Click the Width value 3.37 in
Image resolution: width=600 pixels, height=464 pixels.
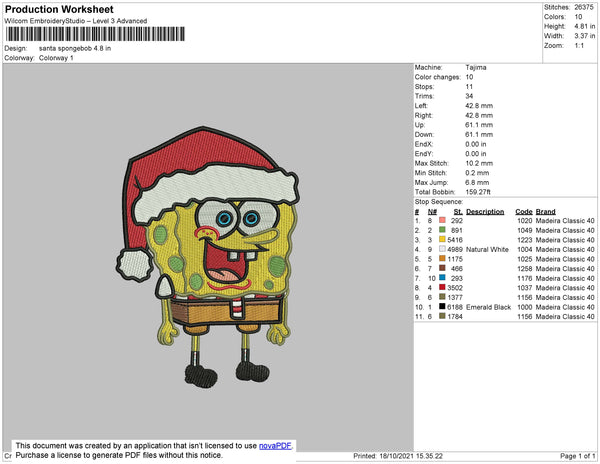(585, 36)
